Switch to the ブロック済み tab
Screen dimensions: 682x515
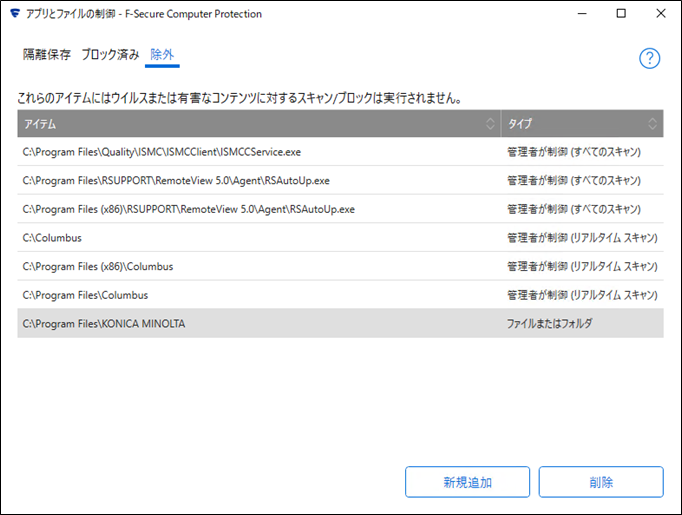pyautogui.click(x=110, y=54)
